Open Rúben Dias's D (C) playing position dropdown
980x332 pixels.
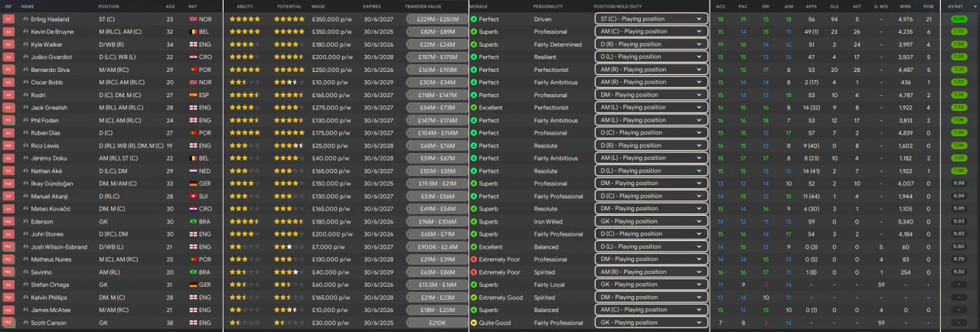coord(651,133)
